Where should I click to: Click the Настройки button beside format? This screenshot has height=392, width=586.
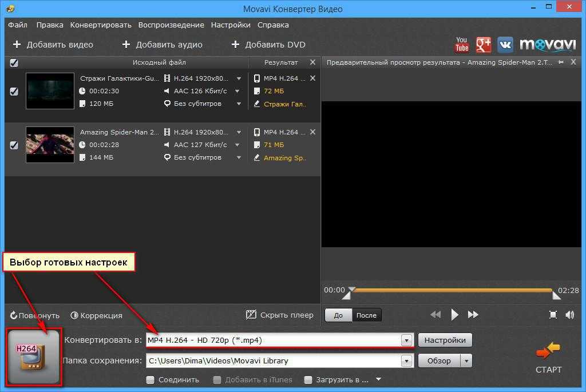click(445, 340)
